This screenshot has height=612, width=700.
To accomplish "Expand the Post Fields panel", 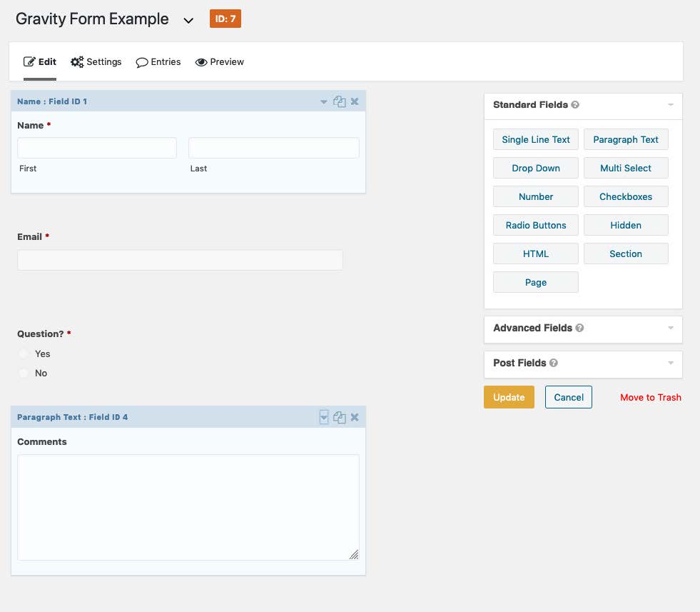I will [x=669, y=364].
